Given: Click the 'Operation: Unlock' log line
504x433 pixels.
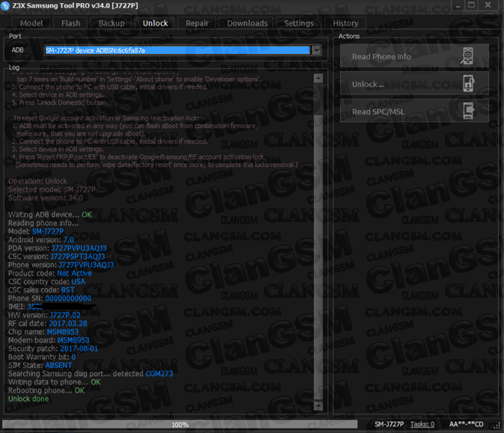Looking at the screenshot, I should click(37, 181).
